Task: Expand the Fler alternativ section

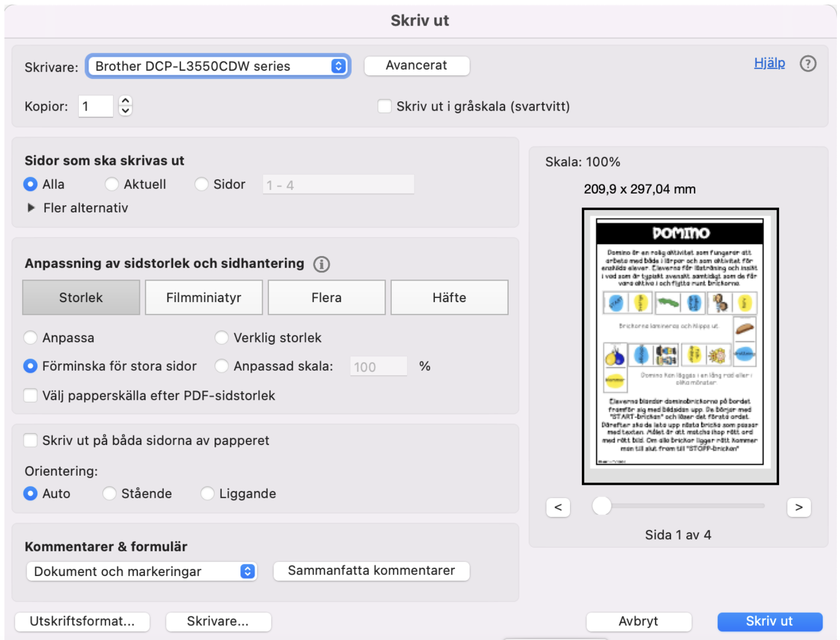Action: (x=31, y=208)
